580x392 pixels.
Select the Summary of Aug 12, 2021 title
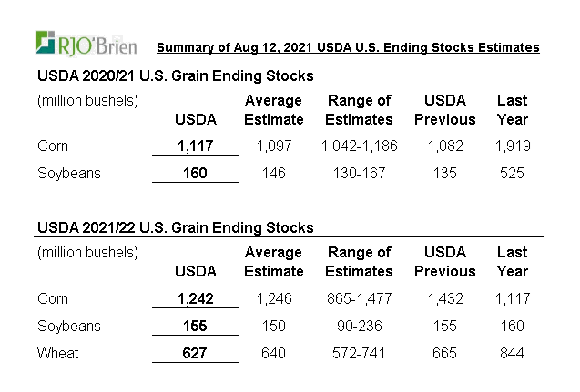(348, 47)
